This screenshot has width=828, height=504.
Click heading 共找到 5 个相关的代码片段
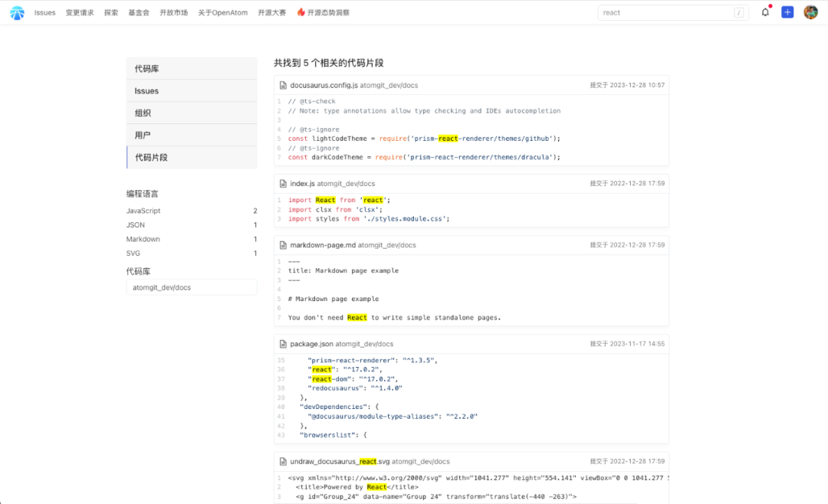click(328, 63)
